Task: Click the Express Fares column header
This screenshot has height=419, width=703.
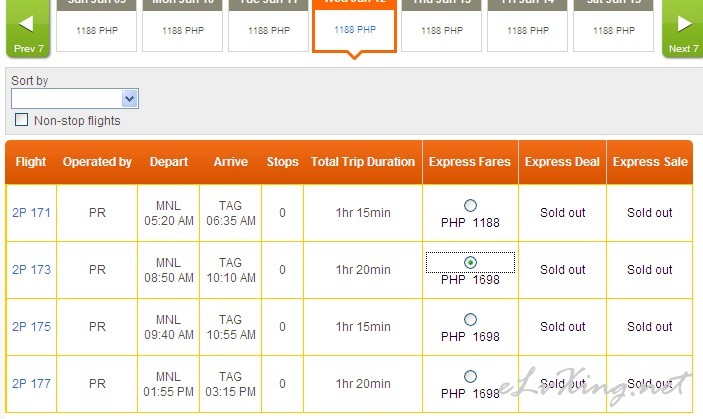Action: 470,162
